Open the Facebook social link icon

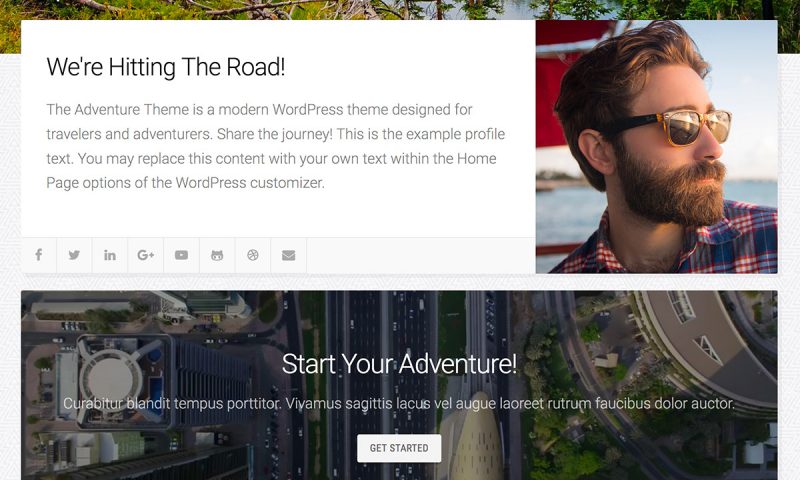point(39,255)
